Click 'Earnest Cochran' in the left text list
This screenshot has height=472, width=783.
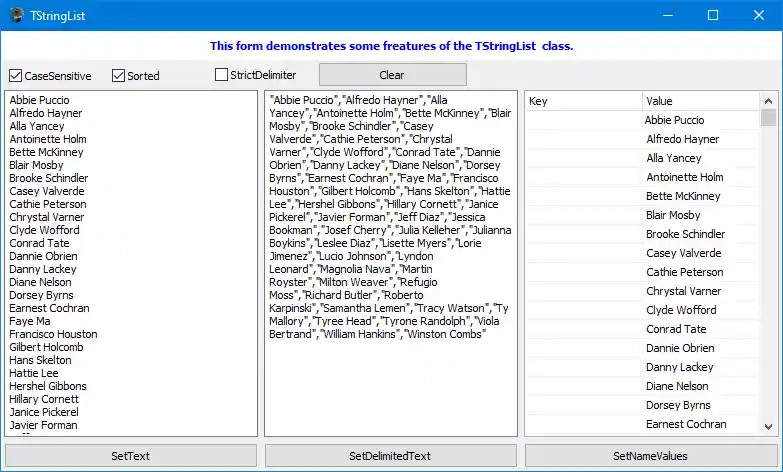tap(49, 308)
